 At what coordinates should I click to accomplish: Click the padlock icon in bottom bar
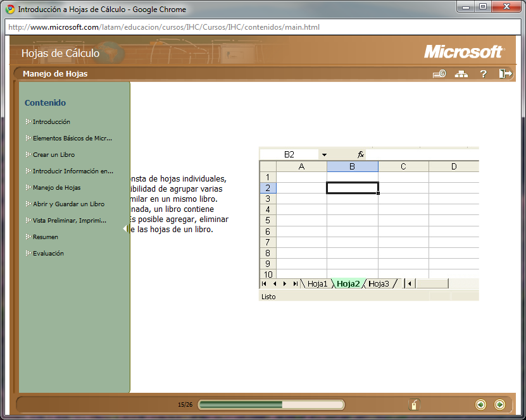click(x=414, y=405)
